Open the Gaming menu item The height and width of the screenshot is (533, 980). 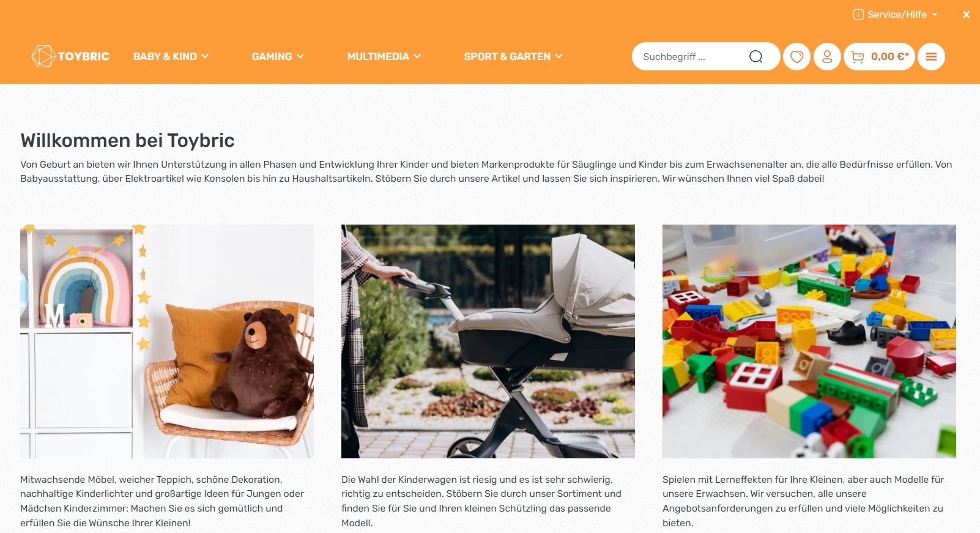272,56
